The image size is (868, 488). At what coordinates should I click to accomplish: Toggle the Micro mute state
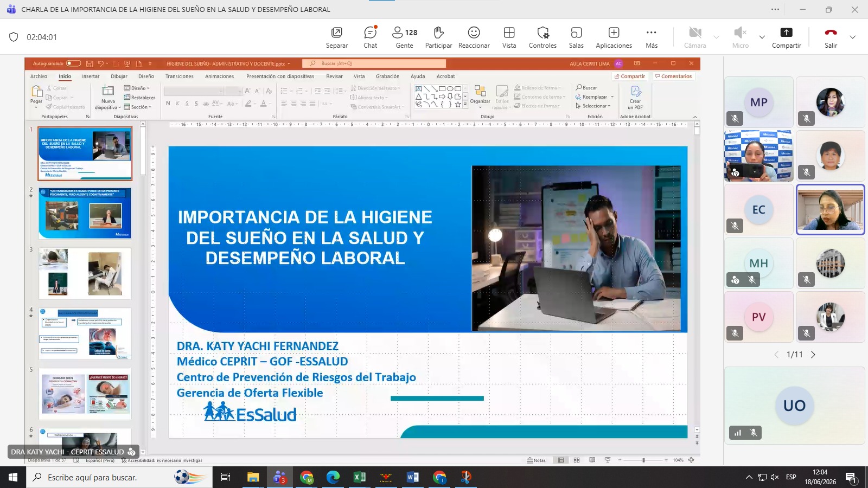coord(740,37)
